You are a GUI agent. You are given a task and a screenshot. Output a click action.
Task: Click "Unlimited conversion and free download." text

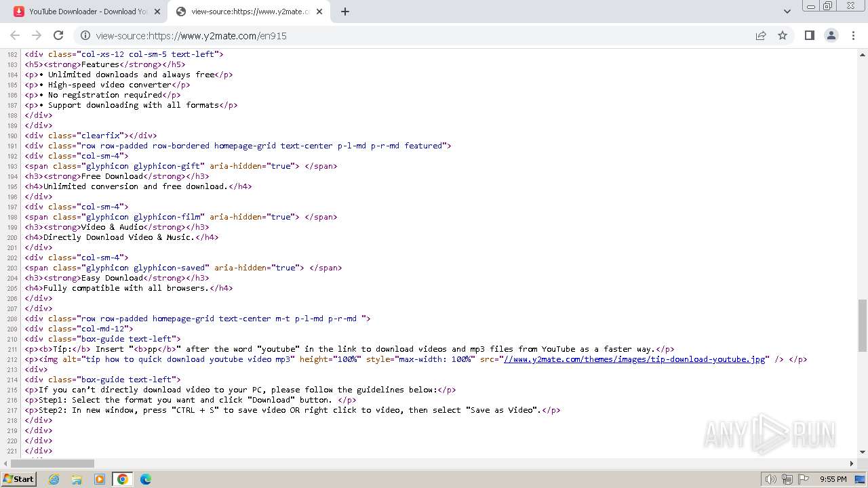coord(136,186)
